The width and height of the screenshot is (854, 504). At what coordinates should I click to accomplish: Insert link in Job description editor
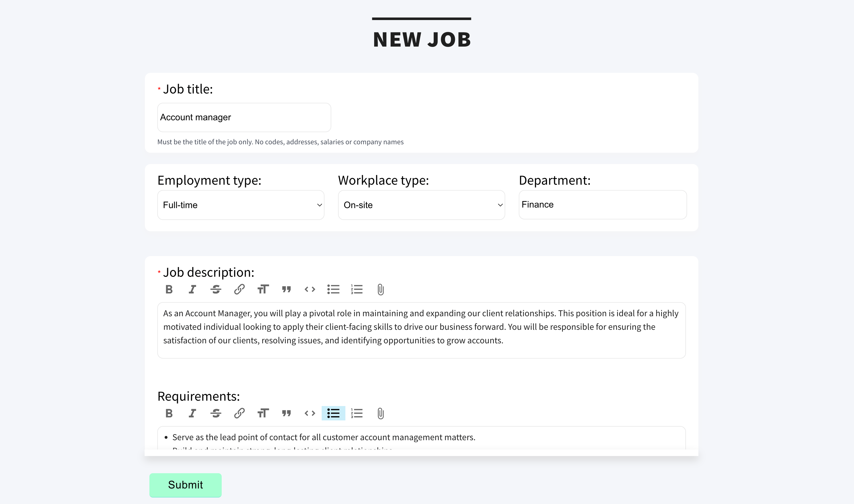(239, 289)
